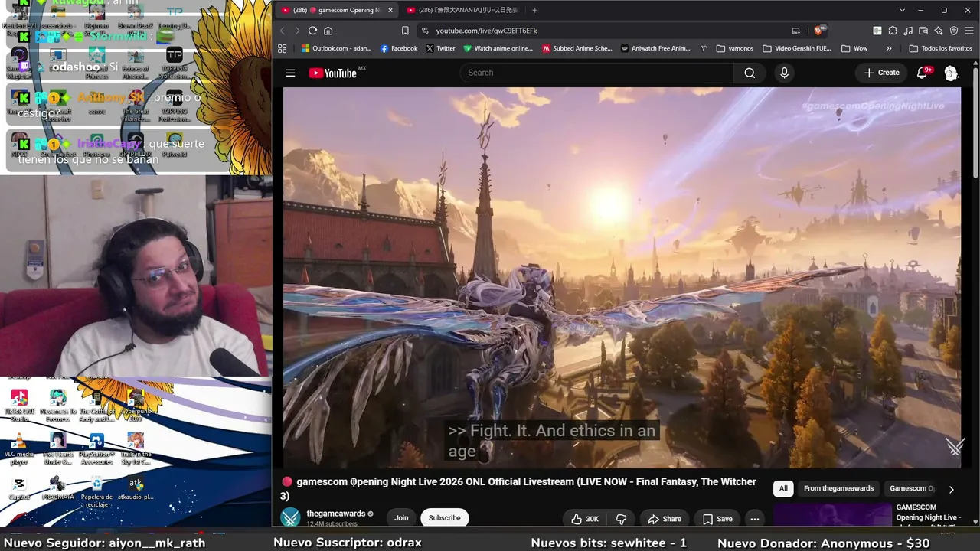Select the All filter chip
The height and width of the screenshot is (551, 980).
[x=783, y=489]
